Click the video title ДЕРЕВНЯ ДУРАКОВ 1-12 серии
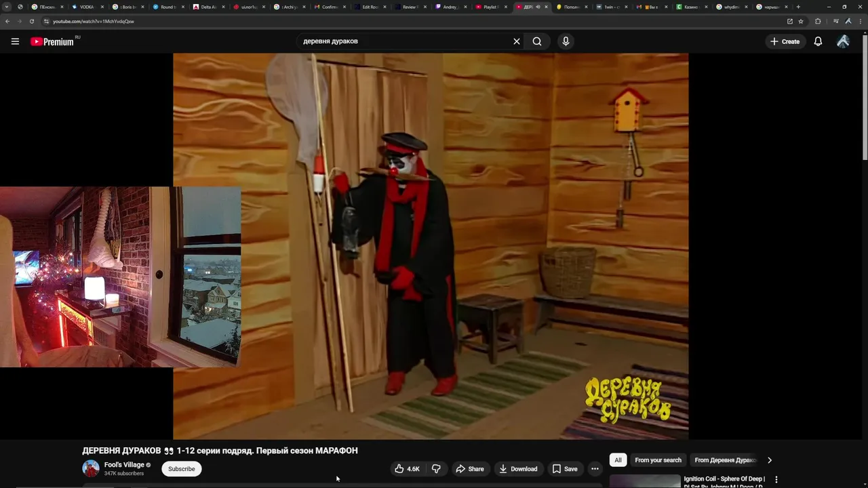Image resolution: width=868 pixels, height=488 pixels. 220,451
